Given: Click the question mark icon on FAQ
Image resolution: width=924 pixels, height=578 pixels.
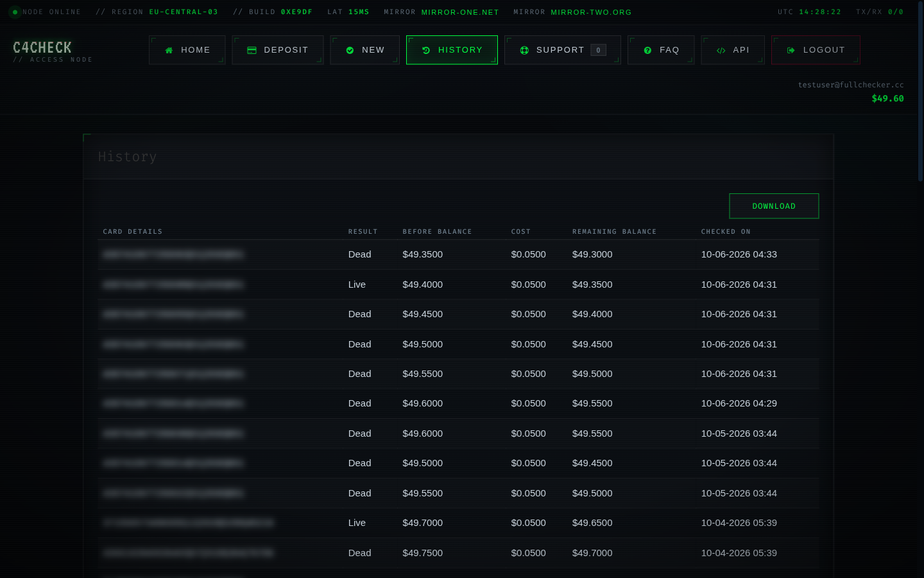Looking at the screenshot, I should pos(647,50).
